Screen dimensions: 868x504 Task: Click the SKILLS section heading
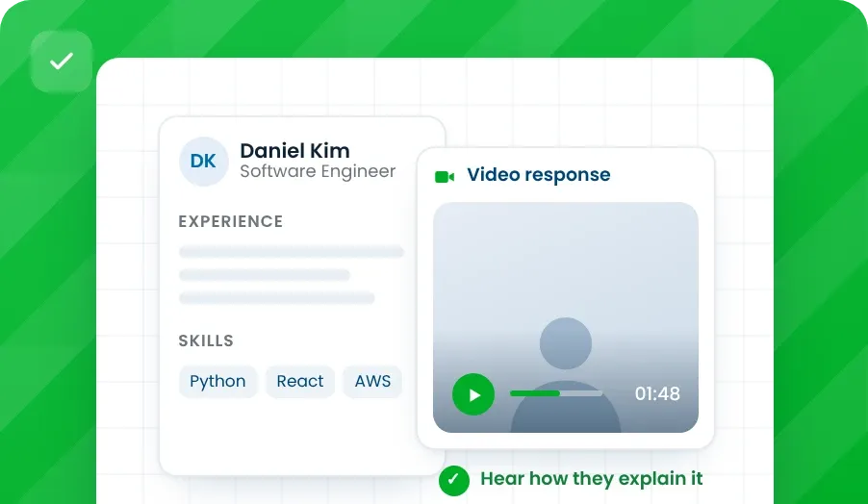point(206,340)
